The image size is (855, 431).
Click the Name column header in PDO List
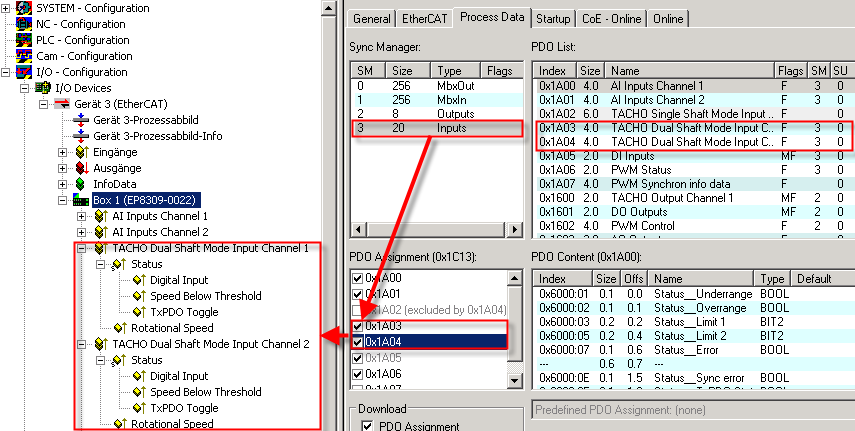691,70
